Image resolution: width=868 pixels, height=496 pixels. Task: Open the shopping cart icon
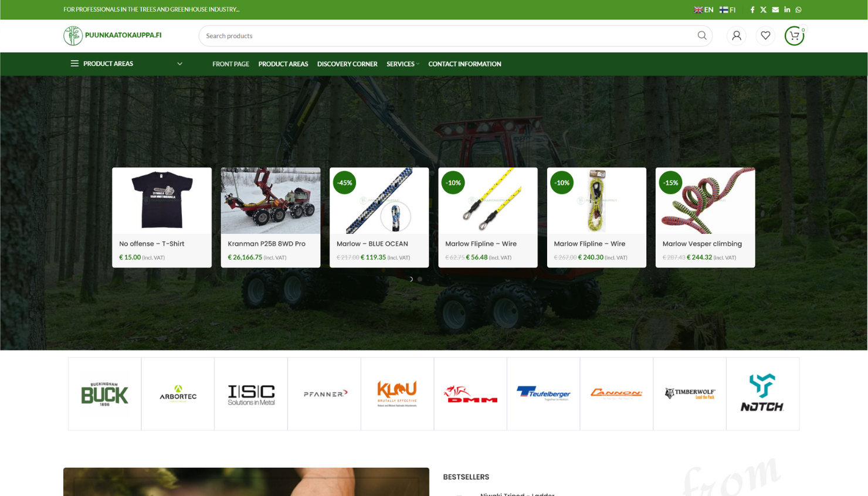794,36
